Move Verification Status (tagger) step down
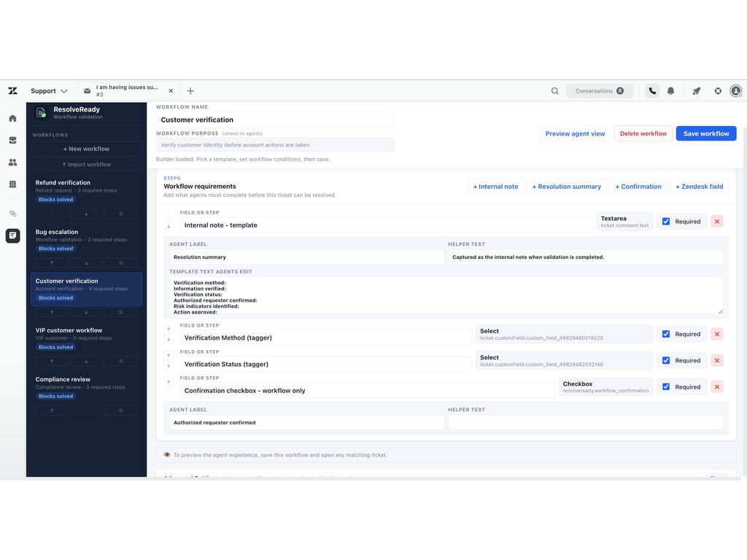Image resolution: width=747 pixels, height=560 pixels. click(169, 366)
